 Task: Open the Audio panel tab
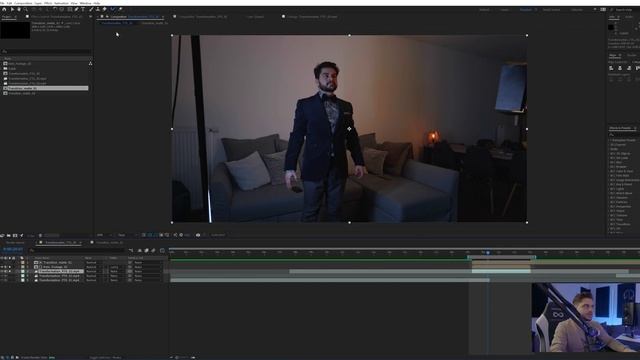629,17
